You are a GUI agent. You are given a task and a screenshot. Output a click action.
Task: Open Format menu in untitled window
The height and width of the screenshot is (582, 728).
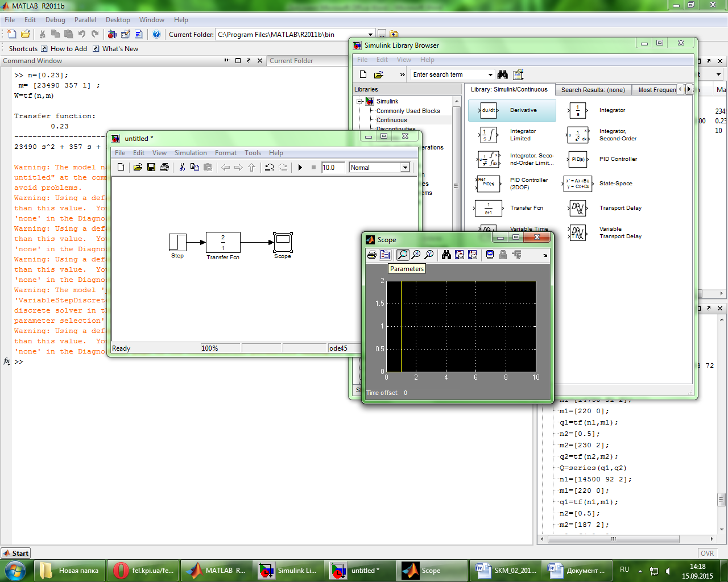[226, 153]
